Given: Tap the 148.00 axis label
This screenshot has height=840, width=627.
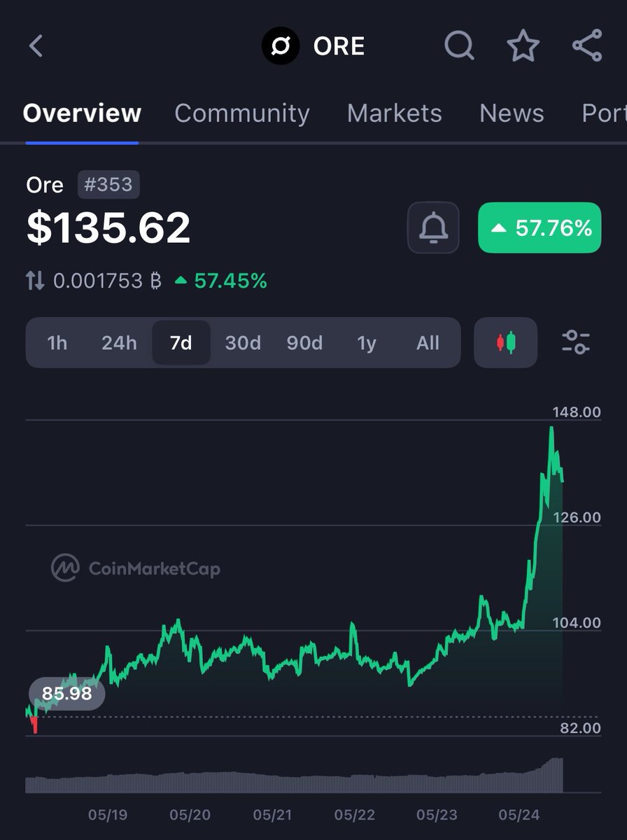Looking at the screenshot, I should [577, 412].
